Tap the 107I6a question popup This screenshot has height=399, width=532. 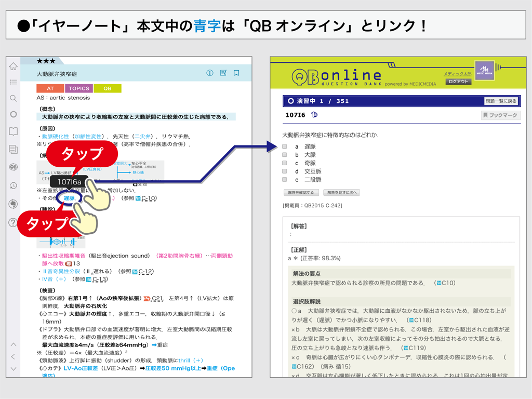[x=69, y=182]
